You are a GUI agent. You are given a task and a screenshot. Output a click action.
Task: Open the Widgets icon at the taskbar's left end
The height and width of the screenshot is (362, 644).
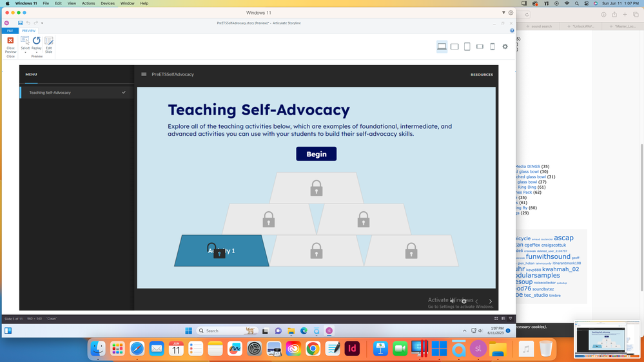(x=8, y=331)
